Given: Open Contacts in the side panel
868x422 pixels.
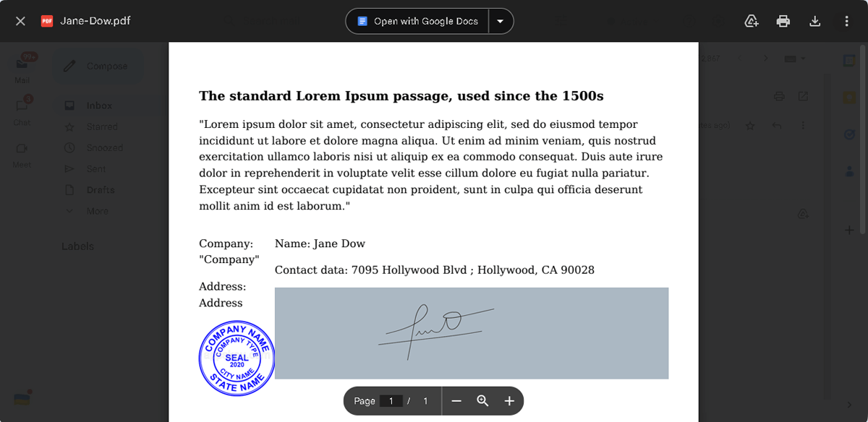Looking at the screenshot, I should 848,171.
